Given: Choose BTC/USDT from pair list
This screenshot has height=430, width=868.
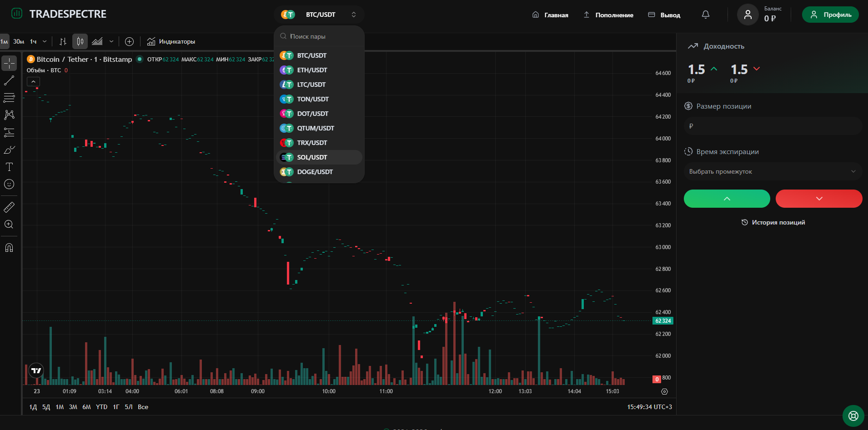Looking at the screenshot, I should coord(319,55).
